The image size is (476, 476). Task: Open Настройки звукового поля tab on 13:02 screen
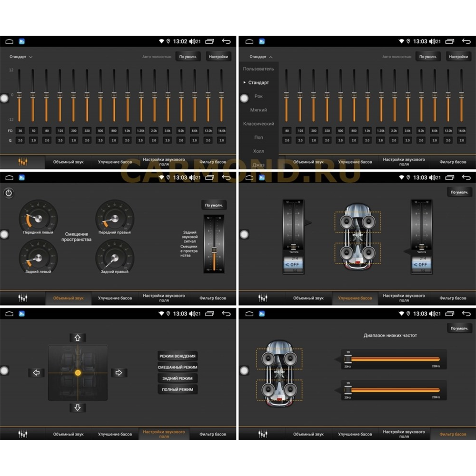pyautogui.click(x=164, y=162)
